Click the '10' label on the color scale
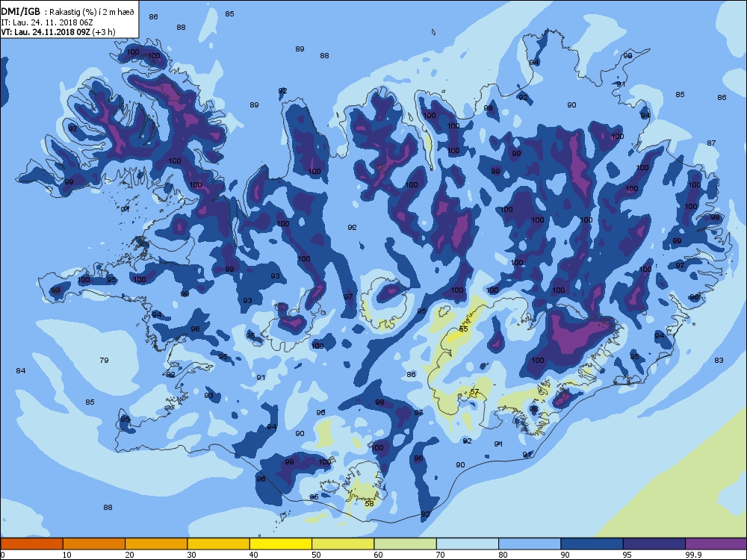Image resolution: width=747 pixels, height=560 pixels. 66,555
